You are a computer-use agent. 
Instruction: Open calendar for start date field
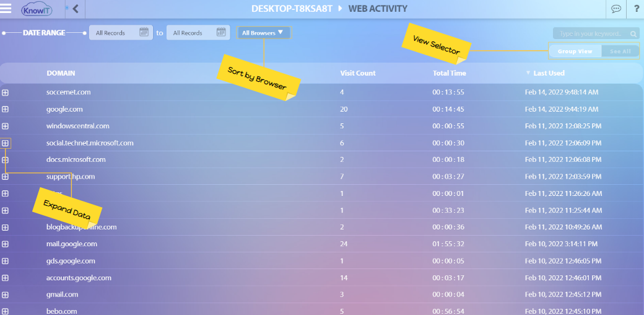click(x=144, y=32)
